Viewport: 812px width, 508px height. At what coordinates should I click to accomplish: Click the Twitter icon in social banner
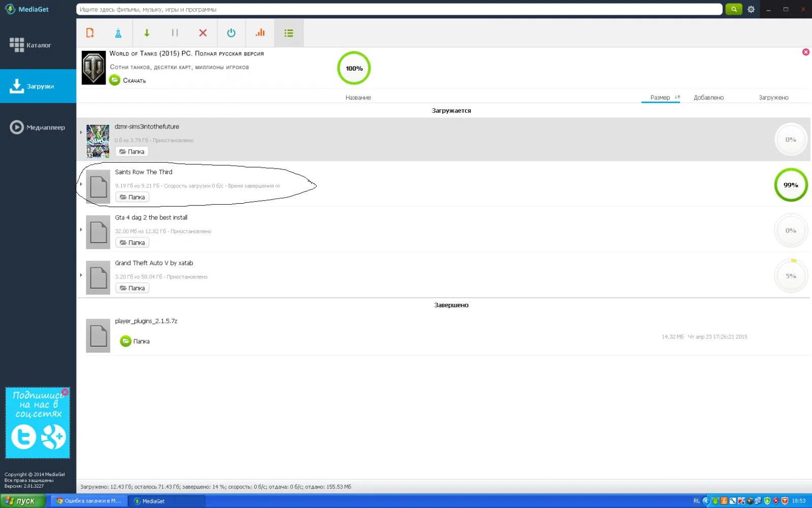coord(23,437)
